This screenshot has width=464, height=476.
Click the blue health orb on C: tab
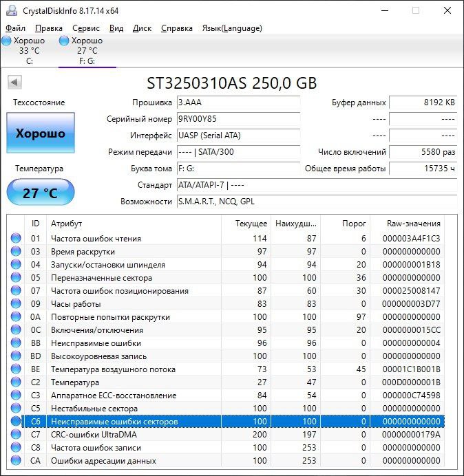pos(6,41)
